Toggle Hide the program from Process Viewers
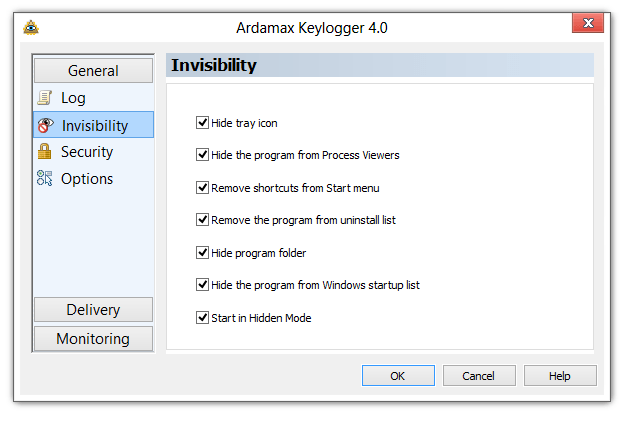628x421 pixels. click(202, 155)
